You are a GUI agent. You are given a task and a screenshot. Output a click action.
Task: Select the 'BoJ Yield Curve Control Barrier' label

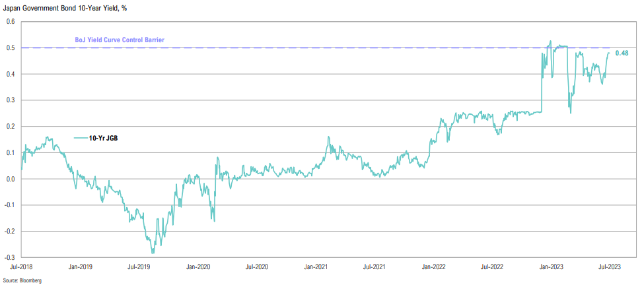click(117, 40)
